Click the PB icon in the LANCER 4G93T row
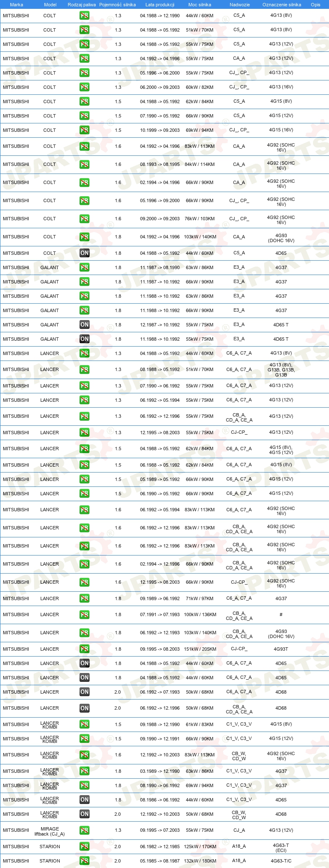Viewport: 329px width, 868px height. pos(85,649)
